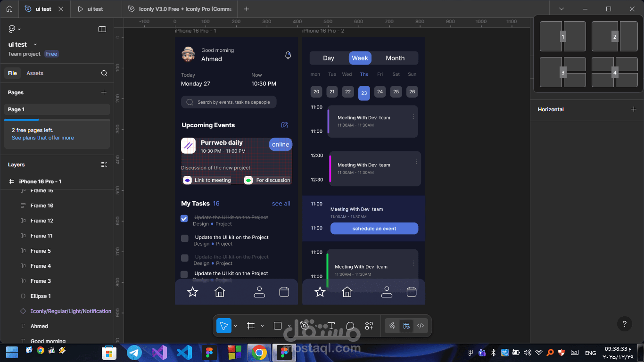Switch to the File tab
Screen dimensions: 644x362
coord(12,73)
